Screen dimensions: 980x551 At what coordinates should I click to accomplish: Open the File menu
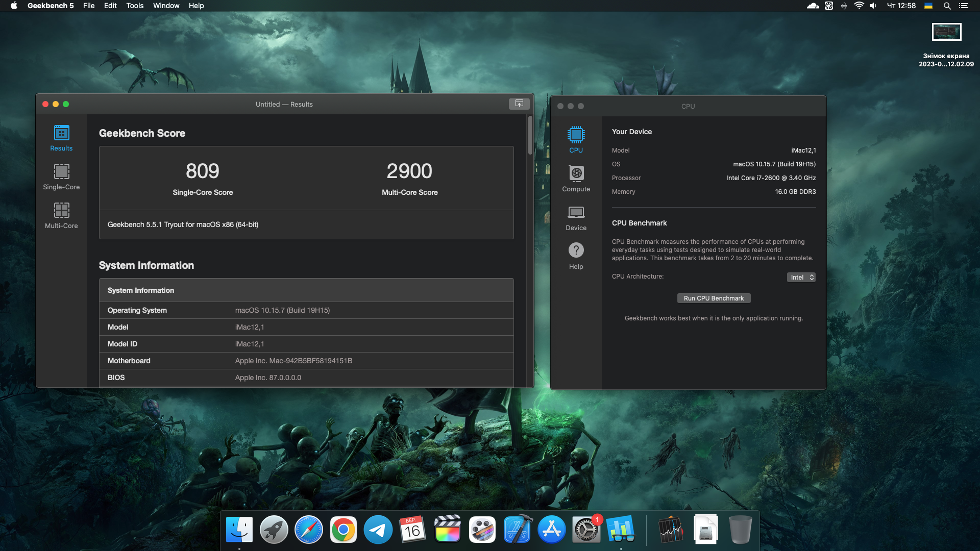(89, 6)
